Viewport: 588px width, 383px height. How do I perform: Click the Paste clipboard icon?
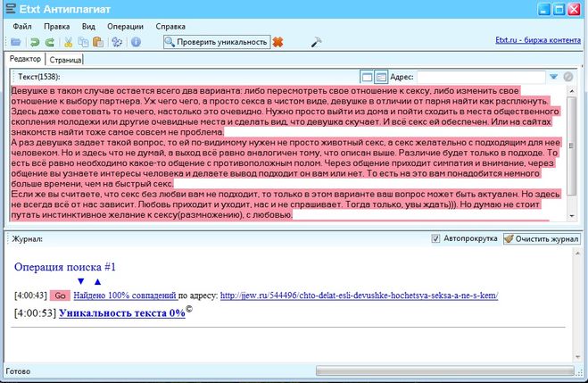tap(98, 42)
